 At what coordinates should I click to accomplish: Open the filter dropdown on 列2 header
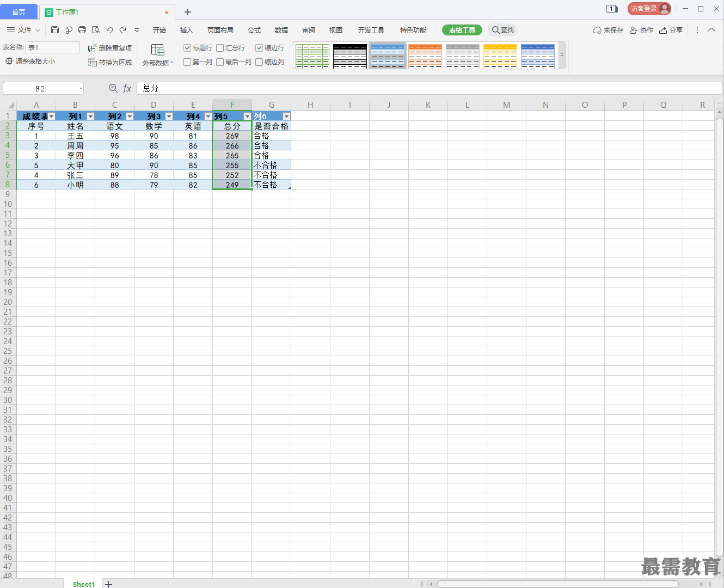(130, 117)
